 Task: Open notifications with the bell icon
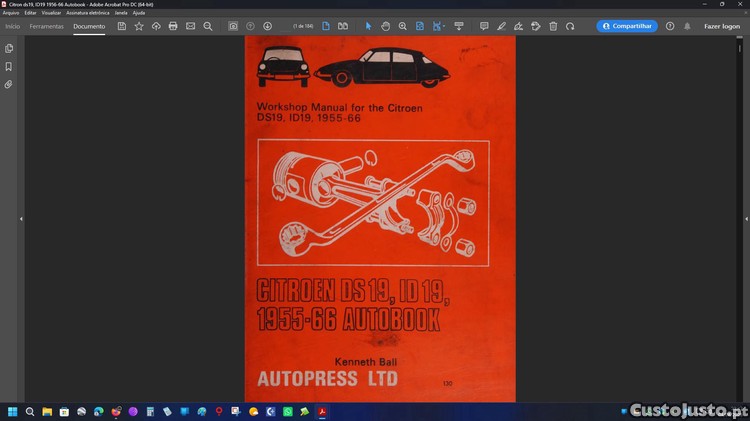point(687,26)
